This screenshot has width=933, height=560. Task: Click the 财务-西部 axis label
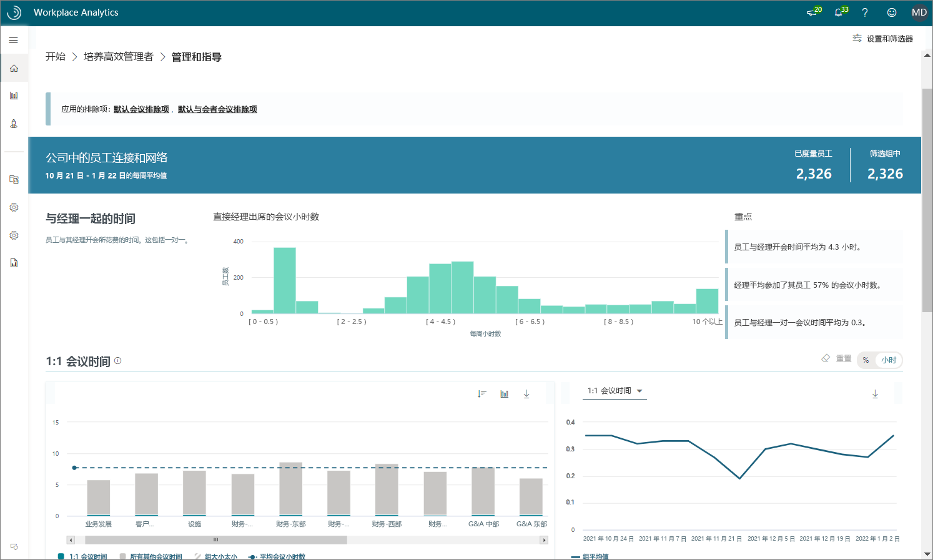click(x=387, y=524)
